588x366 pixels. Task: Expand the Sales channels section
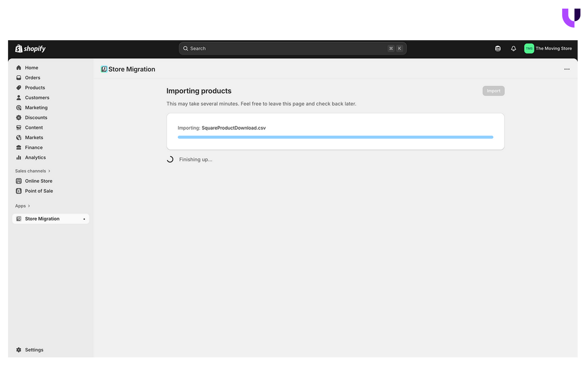33,171
